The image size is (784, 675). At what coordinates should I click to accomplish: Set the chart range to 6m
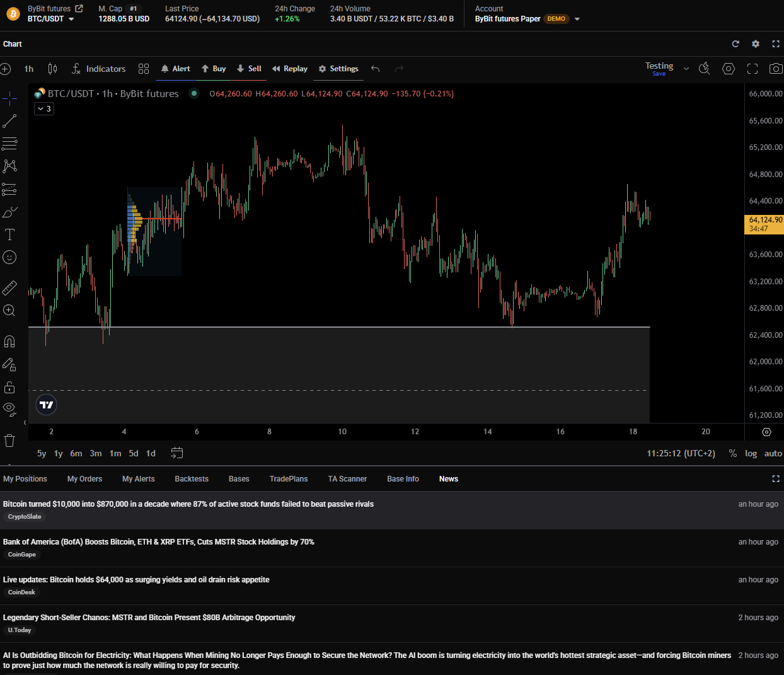pos(76,453)
